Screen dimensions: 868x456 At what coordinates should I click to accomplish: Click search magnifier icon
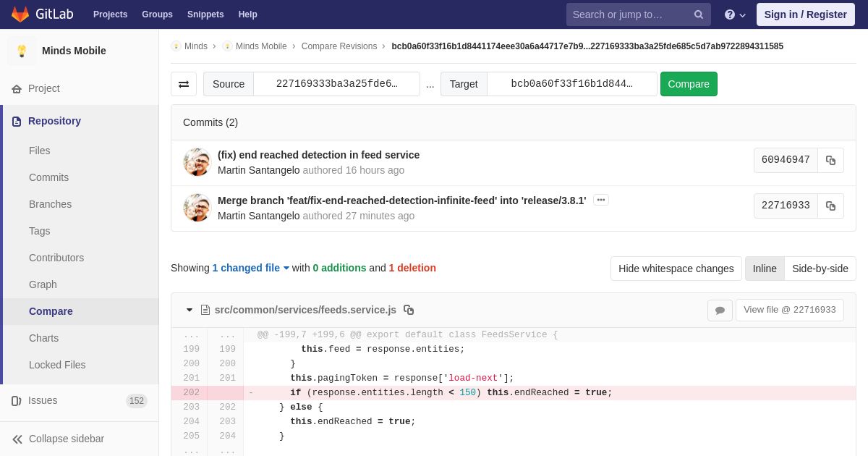click(x=699, y=14)
